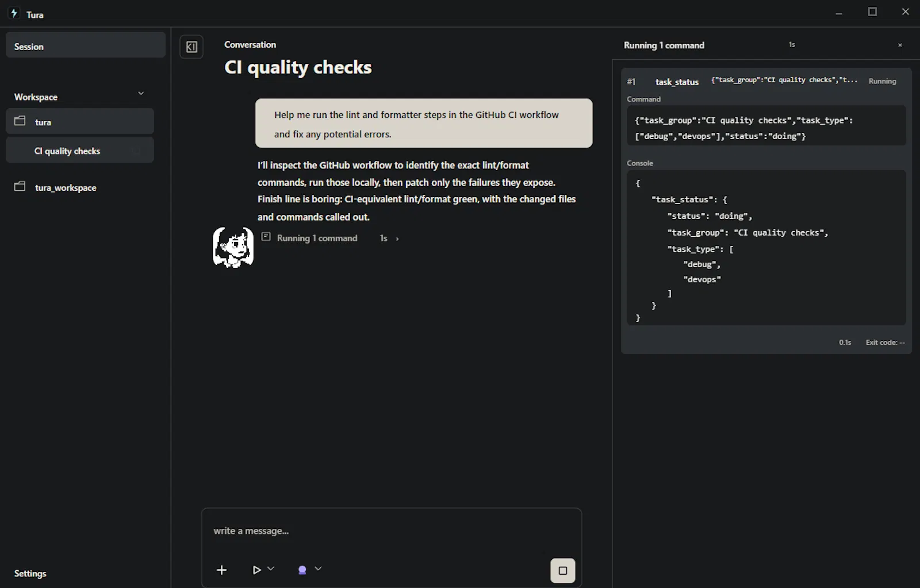Add attachment with the plus icon
920x588 pixels.
click(221, 570)
